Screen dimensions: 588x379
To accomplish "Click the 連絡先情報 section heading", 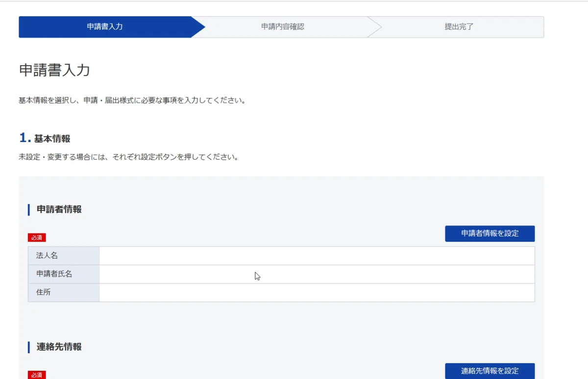I will coord(59,347).
